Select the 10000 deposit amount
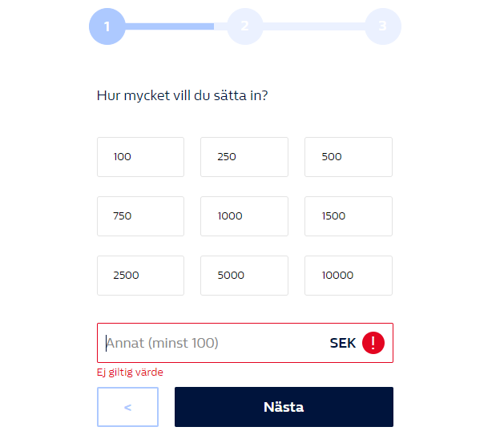This screenshot has height=443, width=504. [x=349, y=276]
